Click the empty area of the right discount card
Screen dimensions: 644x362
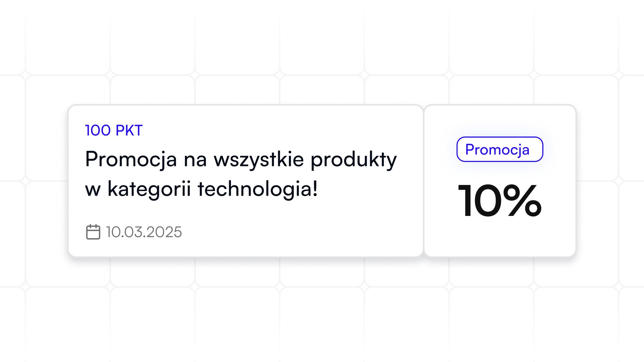pos(500,238)
